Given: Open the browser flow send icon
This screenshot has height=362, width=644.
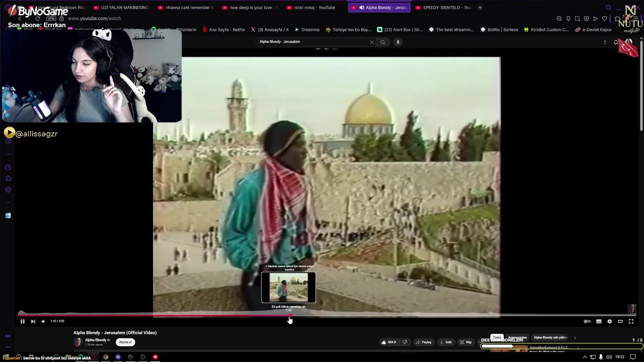Looking at the screenshot, I should click(x=595, y=19).
